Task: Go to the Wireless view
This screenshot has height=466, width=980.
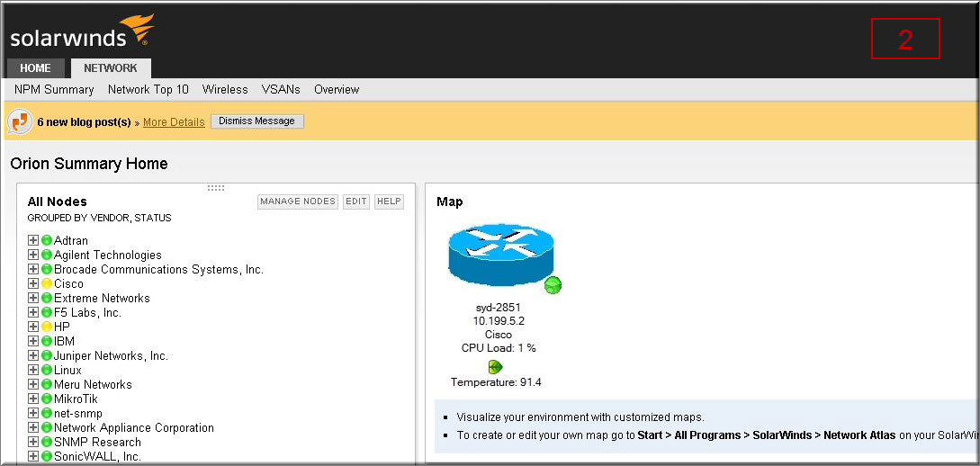Action: click(225, 89)
